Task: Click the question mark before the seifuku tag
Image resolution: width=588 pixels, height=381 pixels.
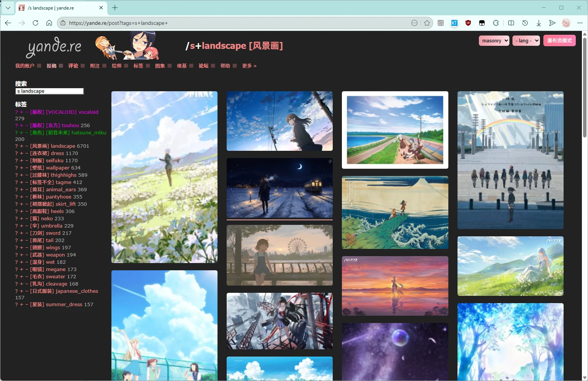Action: [16, 160]
